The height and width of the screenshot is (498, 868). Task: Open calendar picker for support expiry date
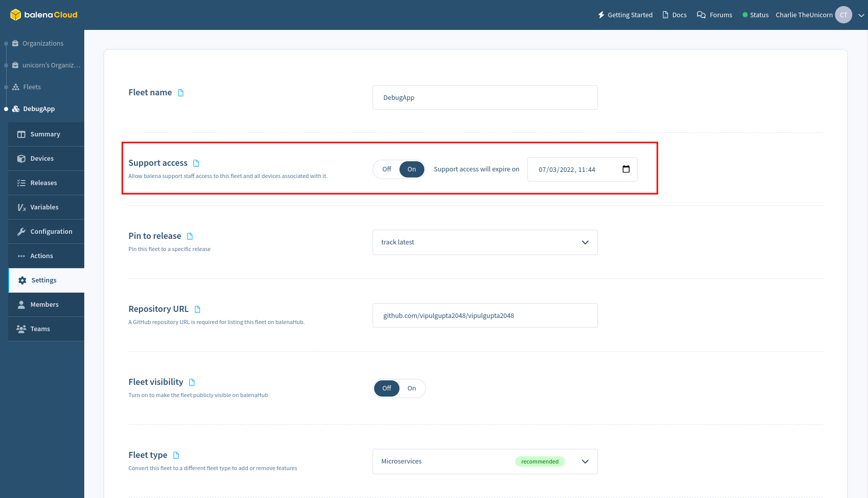pos(626,169)
